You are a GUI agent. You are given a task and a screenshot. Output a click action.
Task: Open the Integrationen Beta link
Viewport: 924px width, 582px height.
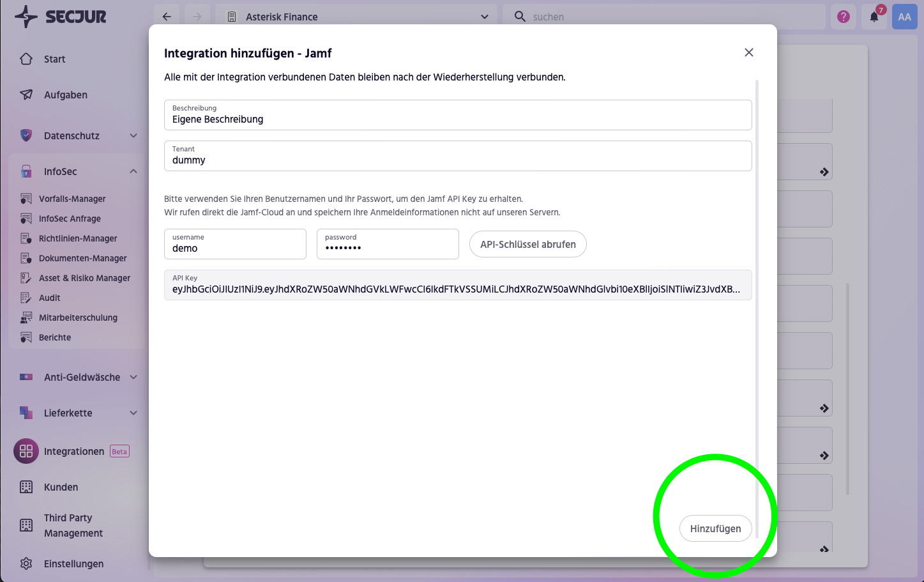[x=87, y=451]
